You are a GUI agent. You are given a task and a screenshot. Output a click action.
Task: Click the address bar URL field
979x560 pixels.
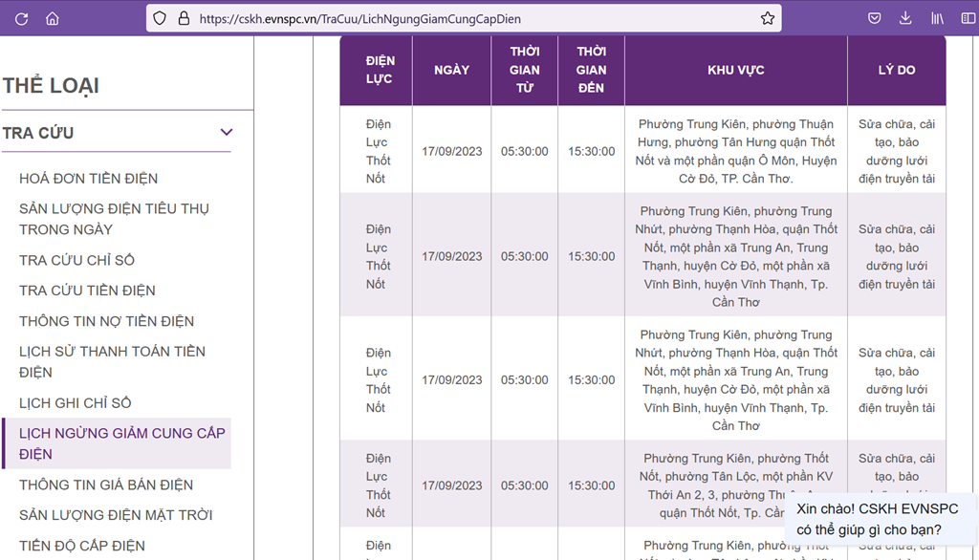click(464, 19)
